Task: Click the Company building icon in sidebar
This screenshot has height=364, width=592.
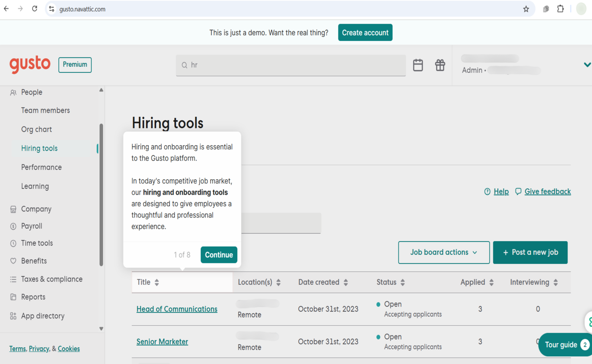Action: (13, 209)
